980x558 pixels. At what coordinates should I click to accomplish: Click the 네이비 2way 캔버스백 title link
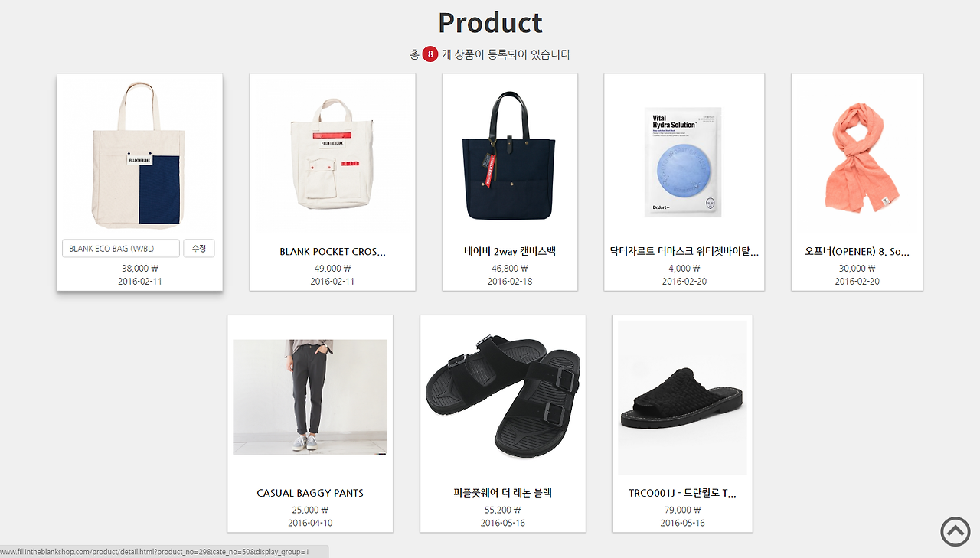click(x=510, y=251)
